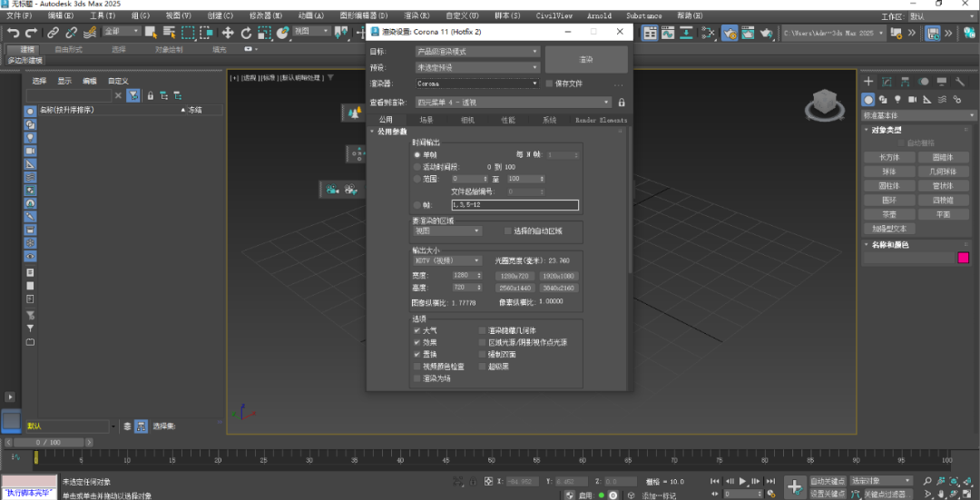The height and width of the screenshot is (500, 980).
Task: Expand the HDTV (视频) output size dropdown
Action: (446, 260)
